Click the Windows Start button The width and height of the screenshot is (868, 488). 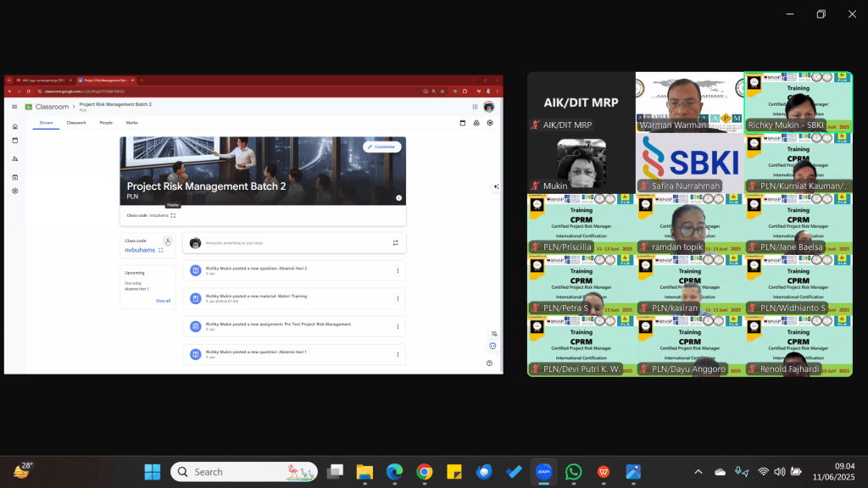[x=153, y=471]
